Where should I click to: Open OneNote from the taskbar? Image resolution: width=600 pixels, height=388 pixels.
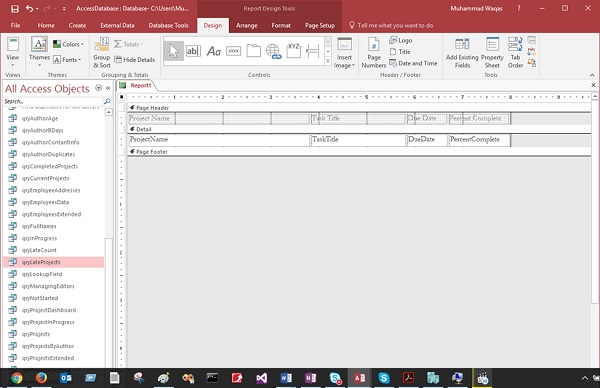point(310,378)
